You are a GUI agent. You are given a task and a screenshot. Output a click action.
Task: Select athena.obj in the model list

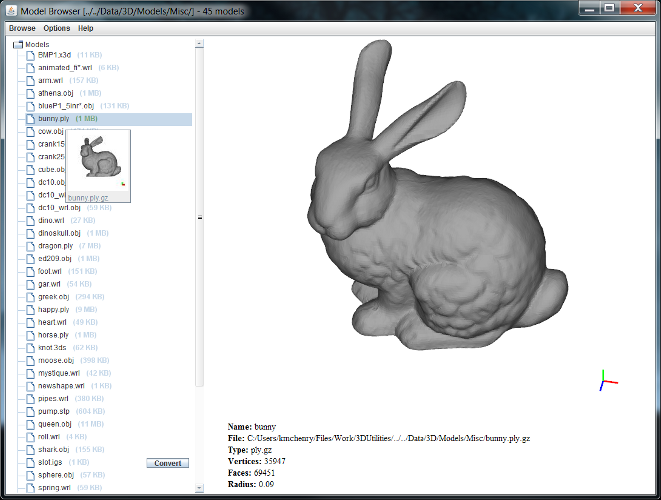[x=56, y=93]
